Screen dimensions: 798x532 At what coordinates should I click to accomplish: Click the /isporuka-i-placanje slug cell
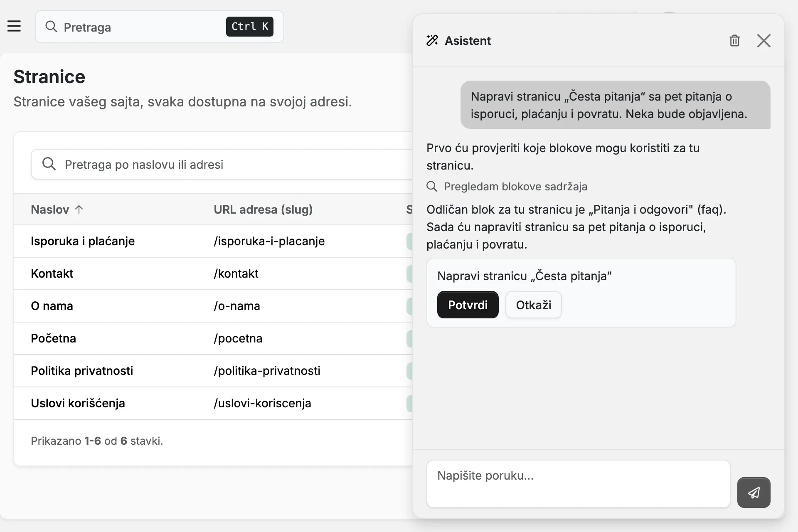tap(269, 241)
